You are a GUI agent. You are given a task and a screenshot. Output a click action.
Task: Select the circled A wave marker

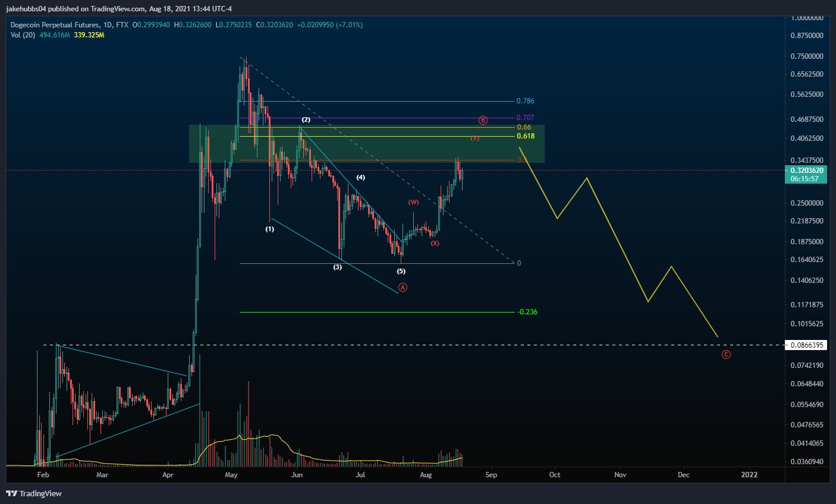click(403, 287)
